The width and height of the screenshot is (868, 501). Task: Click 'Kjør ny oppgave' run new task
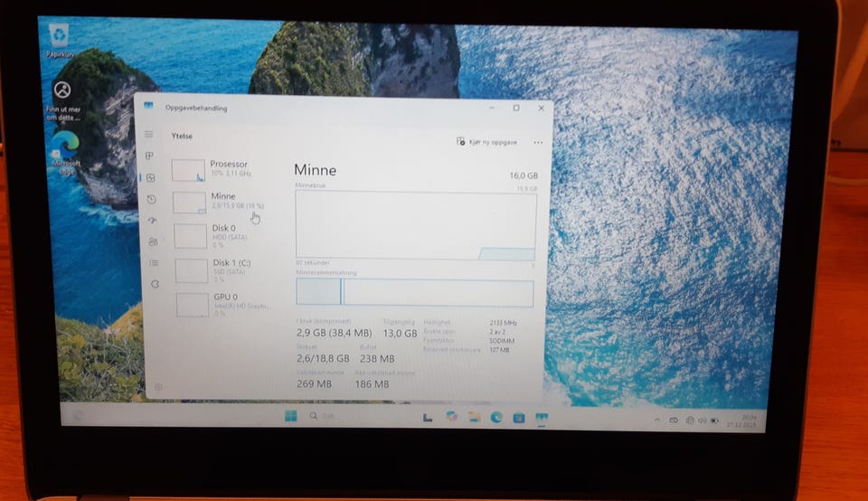click(487, 142)
